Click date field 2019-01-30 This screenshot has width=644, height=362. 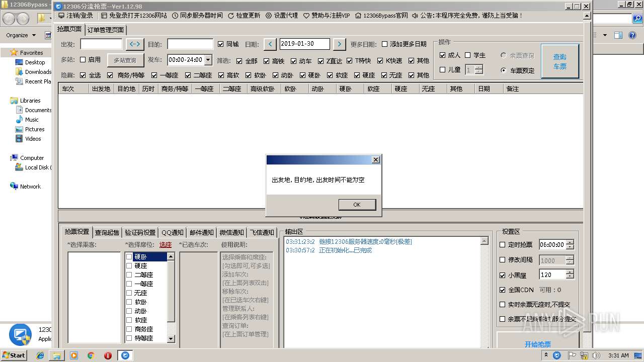tap(304, 44)
